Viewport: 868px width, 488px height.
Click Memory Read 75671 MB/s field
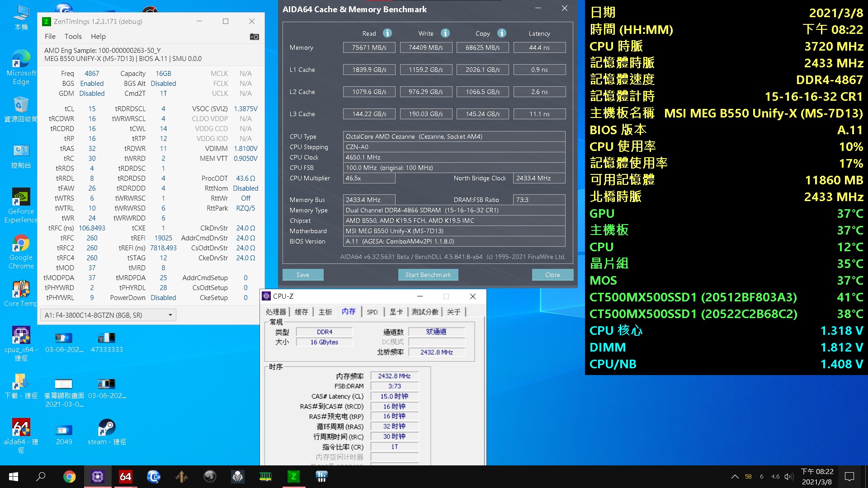[369, 47]
